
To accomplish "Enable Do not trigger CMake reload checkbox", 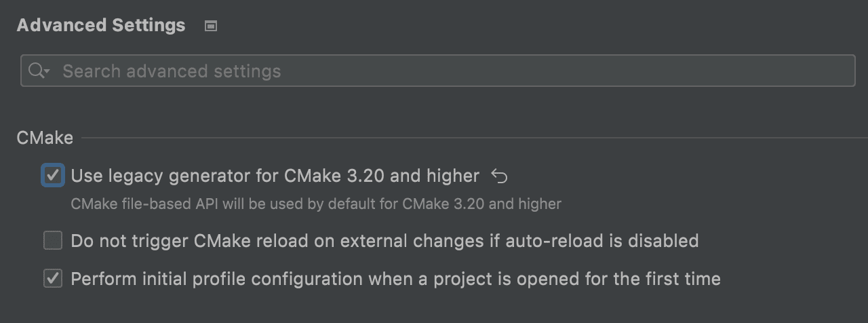I will click(x=53, y=240).
